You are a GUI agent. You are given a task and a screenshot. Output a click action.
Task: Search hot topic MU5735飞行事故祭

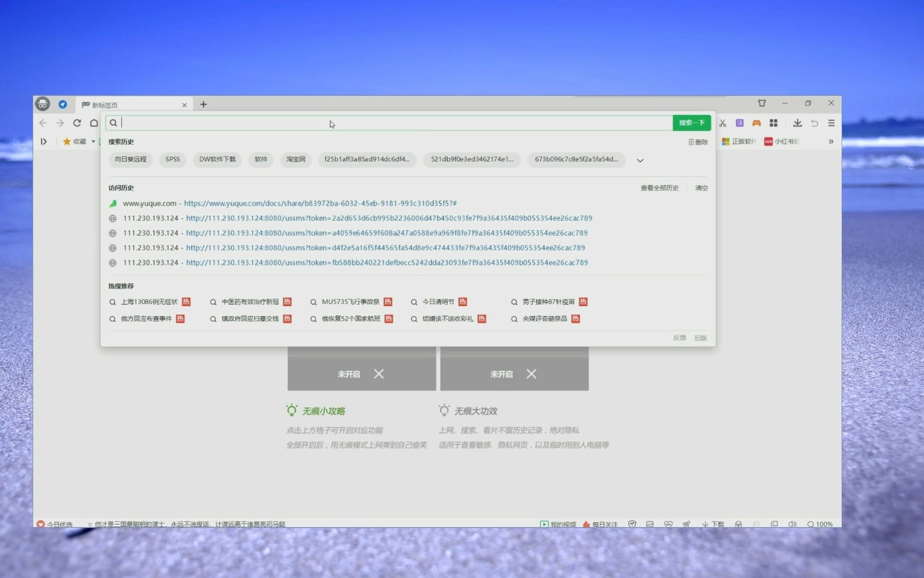pyautogui.click(x=351, y=302)
